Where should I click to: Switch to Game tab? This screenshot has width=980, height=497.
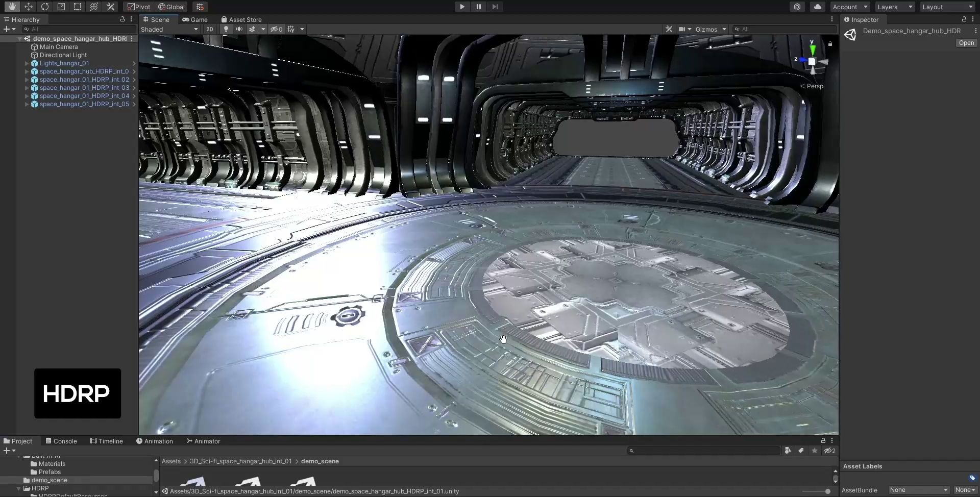195,19
